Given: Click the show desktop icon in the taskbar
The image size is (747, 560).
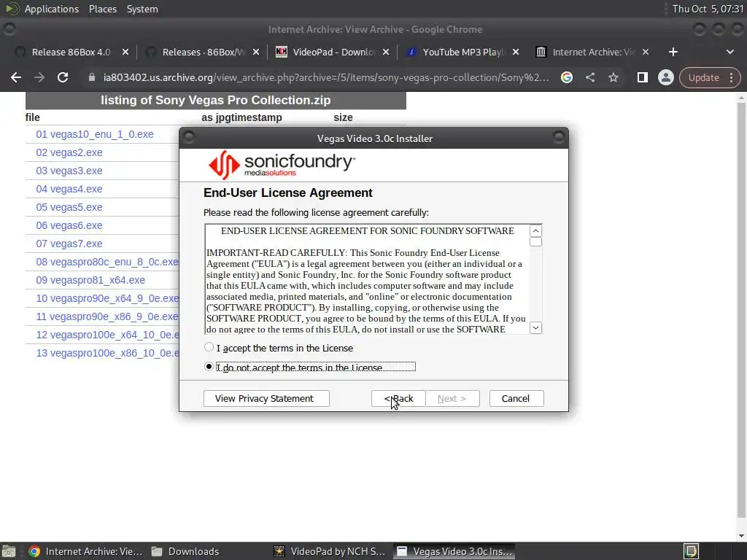Looking at the screenshot, I should coord(9,551).
